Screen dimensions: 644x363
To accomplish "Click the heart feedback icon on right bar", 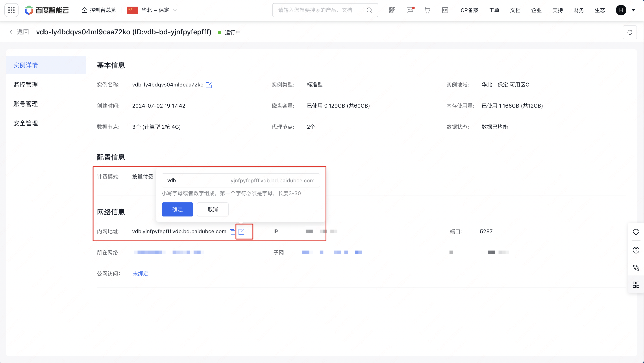I will [636, 232].
